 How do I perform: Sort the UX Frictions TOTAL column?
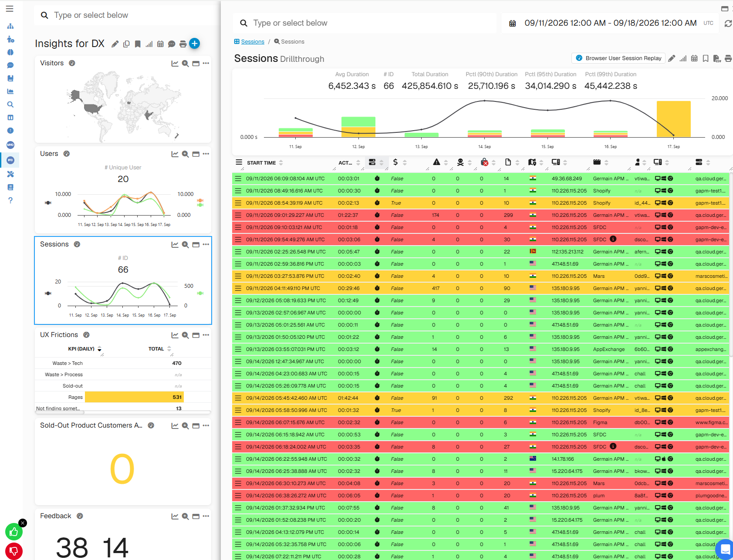(169, 349)
